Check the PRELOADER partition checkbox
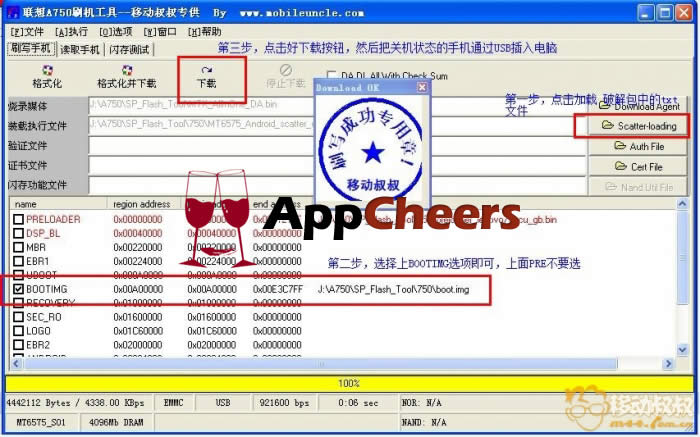The image size is (700, 437). (18, 219)
